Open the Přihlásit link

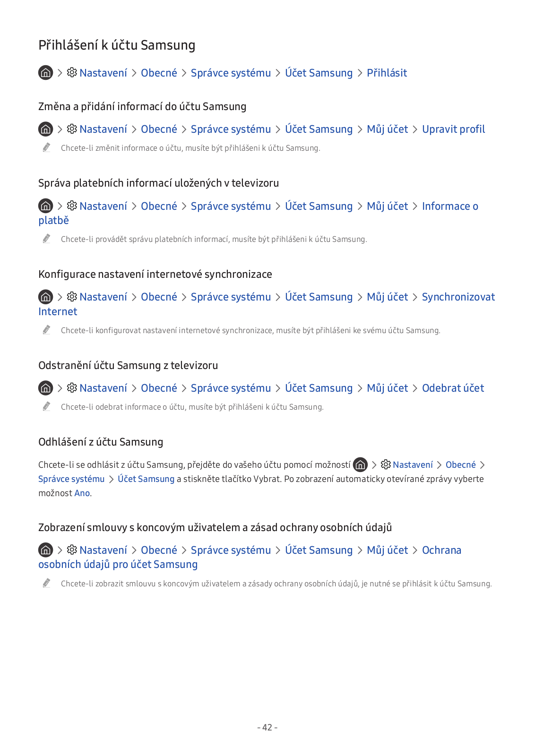tap(387, 73)
